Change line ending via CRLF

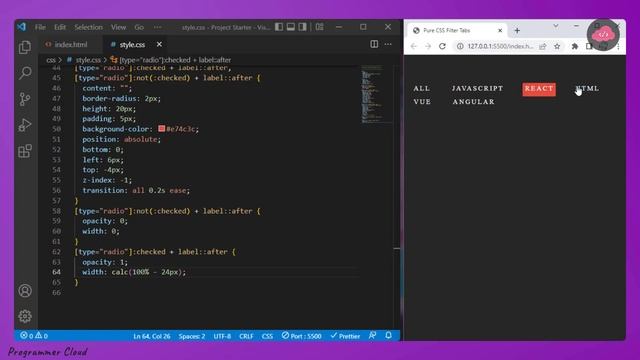point(246,336)
